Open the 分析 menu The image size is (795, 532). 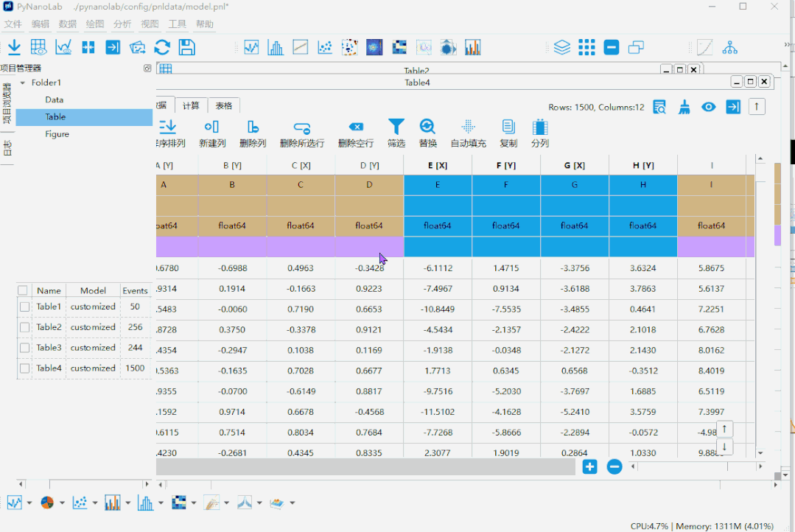(x=122, y=24)
